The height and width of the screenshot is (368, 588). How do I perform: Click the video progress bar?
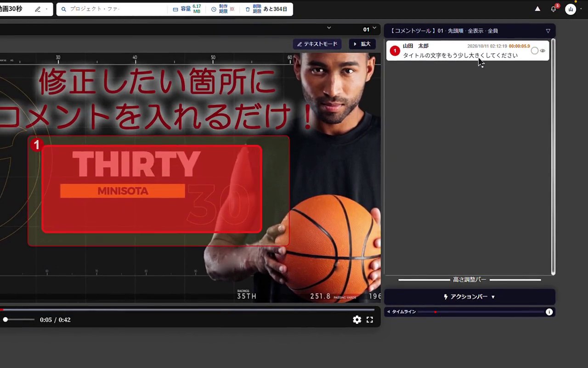(187, 310)
